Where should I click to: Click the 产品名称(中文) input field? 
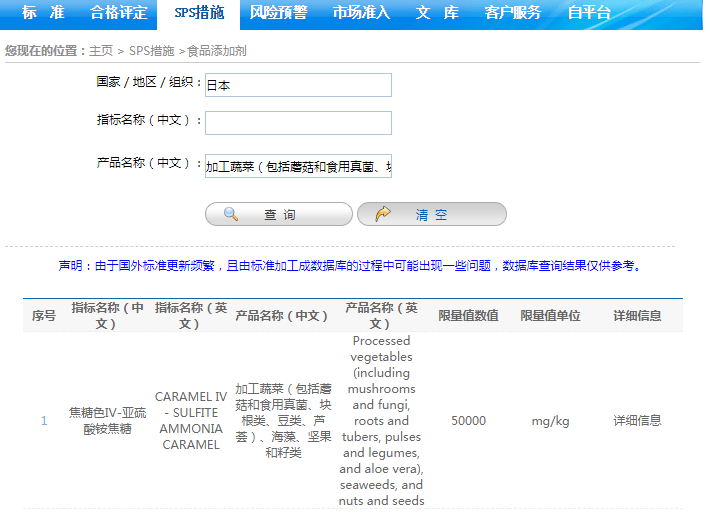[298, 166]
